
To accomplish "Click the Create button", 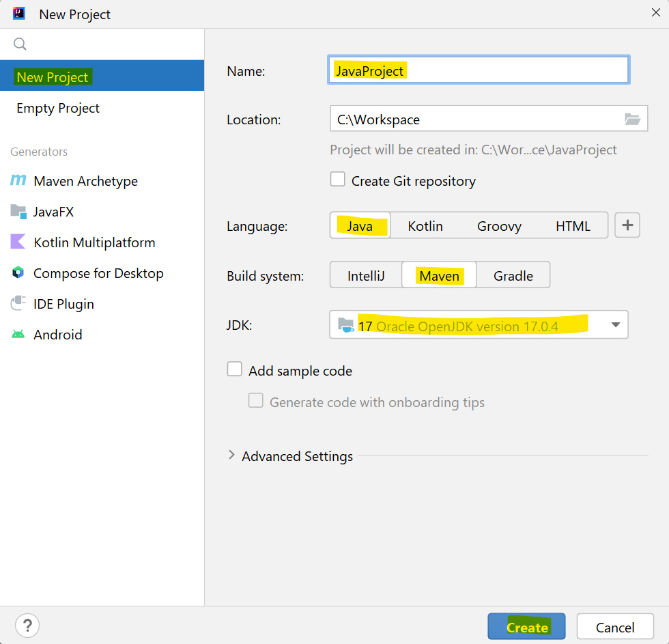I will tap(526, 626).
